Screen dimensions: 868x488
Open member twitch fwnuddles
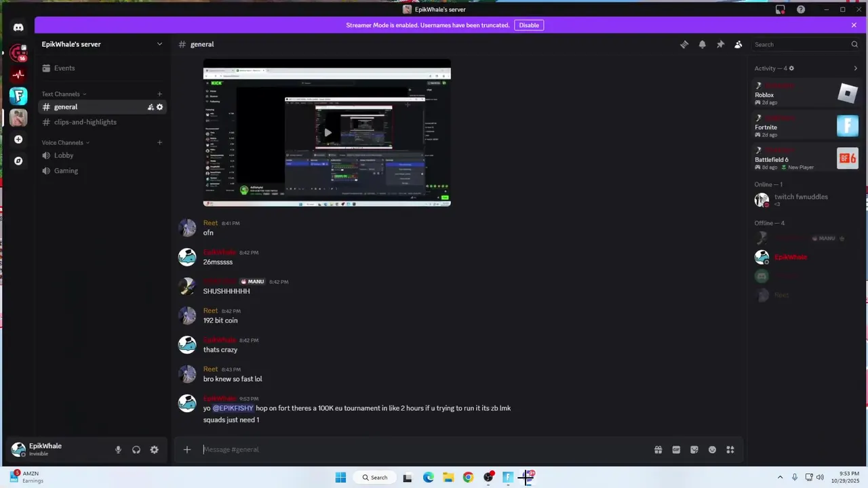(806, 200)
